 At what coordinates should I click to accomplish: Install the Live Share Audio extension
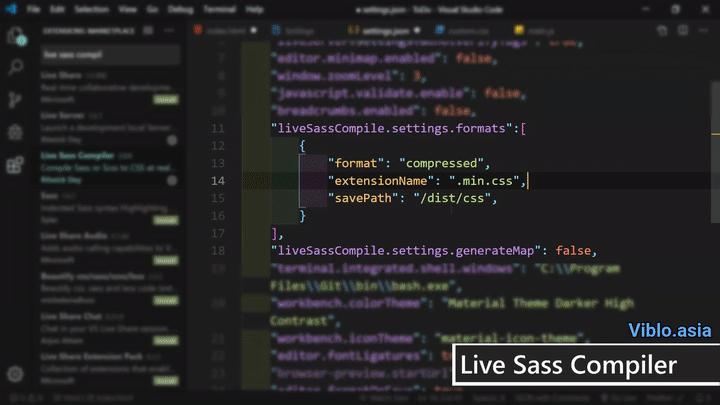click(x=166, y=260)
